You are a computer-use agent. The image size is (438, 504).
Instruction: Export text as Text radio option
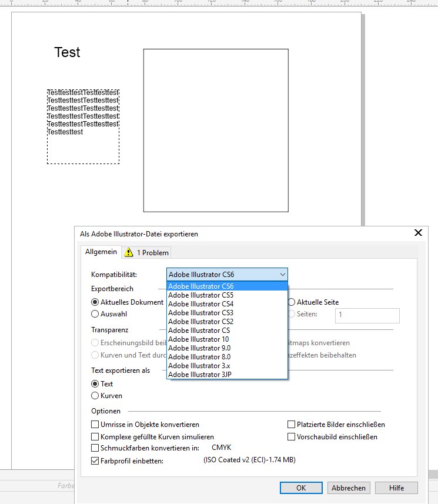[95, 384]
